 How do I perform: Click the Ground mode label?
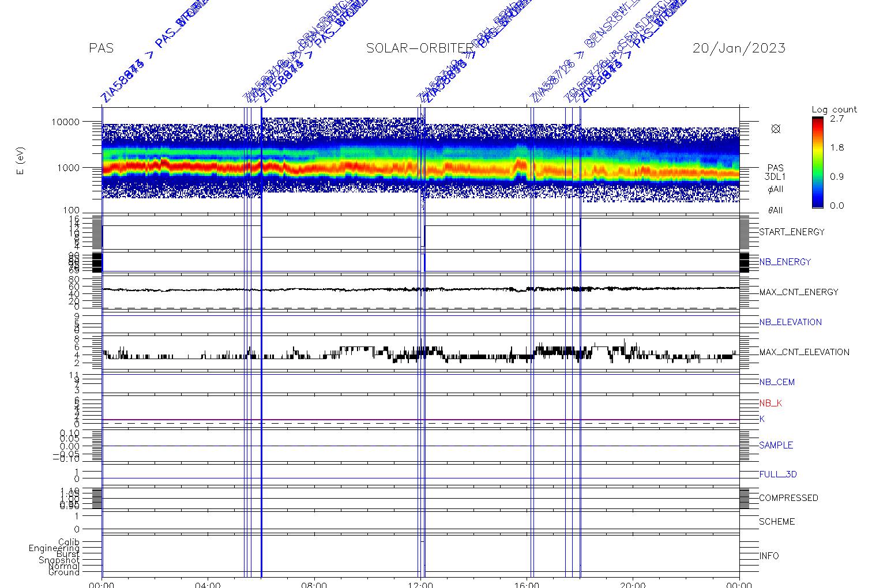pos(64,572)
